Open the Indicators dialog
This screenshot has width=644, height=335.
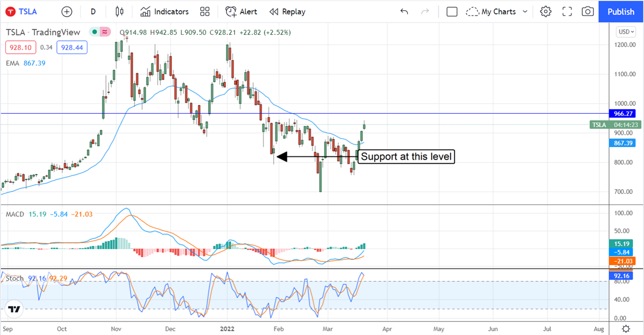pyautogui.click(x=165, y=11)
